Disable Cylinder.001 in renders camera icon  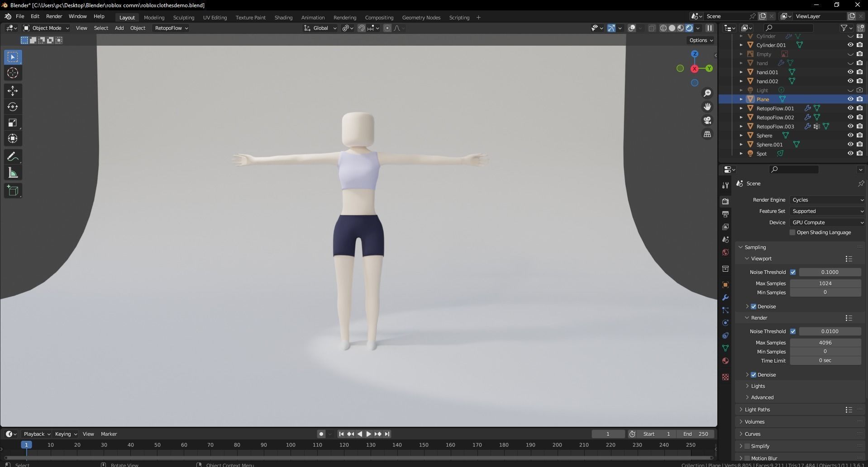(x=859, y=45)
